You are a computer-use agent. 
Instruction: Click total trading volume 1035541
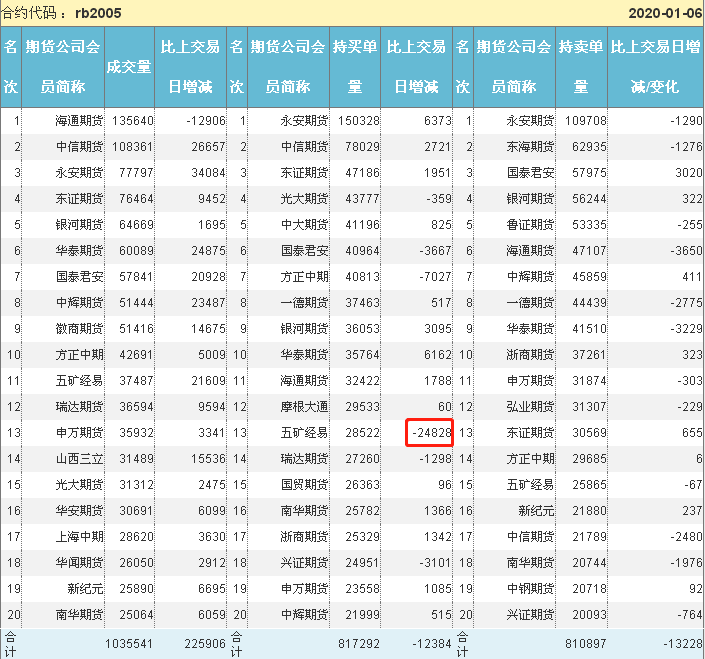(x=129, y=644)
